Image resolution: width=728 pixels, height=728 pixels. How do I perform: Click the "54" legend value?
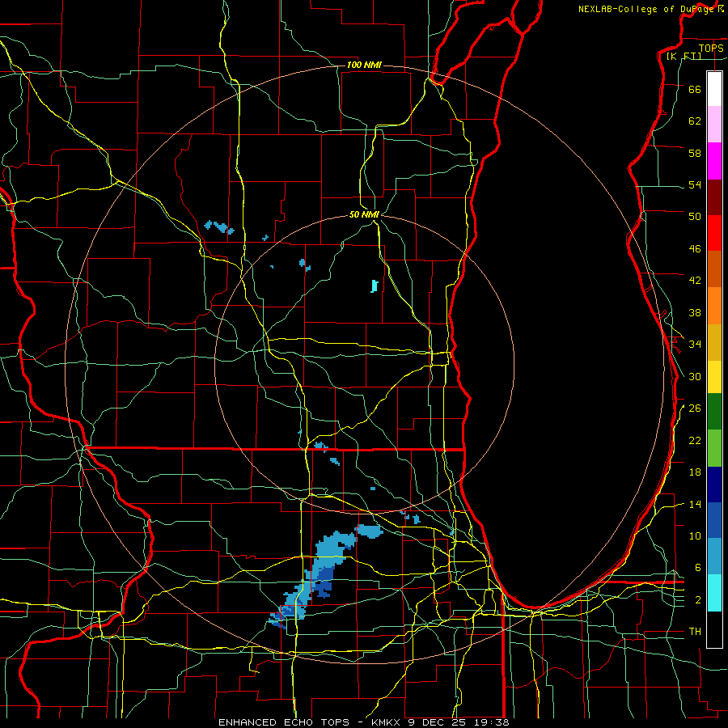tap(695, 184)
